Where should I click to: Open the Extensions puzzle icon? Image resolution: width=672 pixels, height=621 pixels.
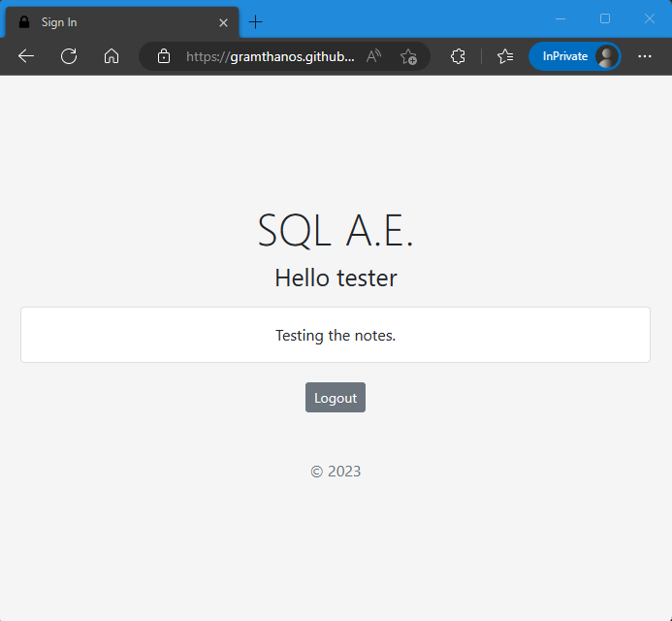tap(459, 56)
